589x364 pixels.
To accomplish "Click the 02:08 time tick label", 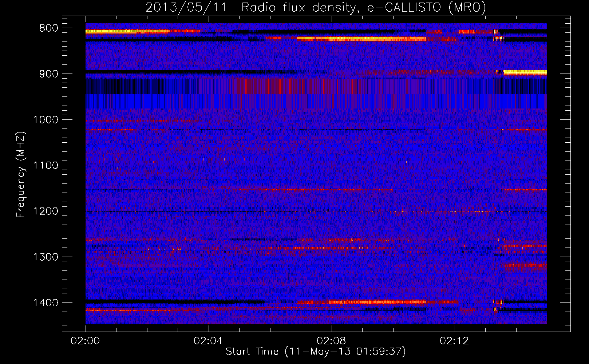I will (x=332, y=341).
